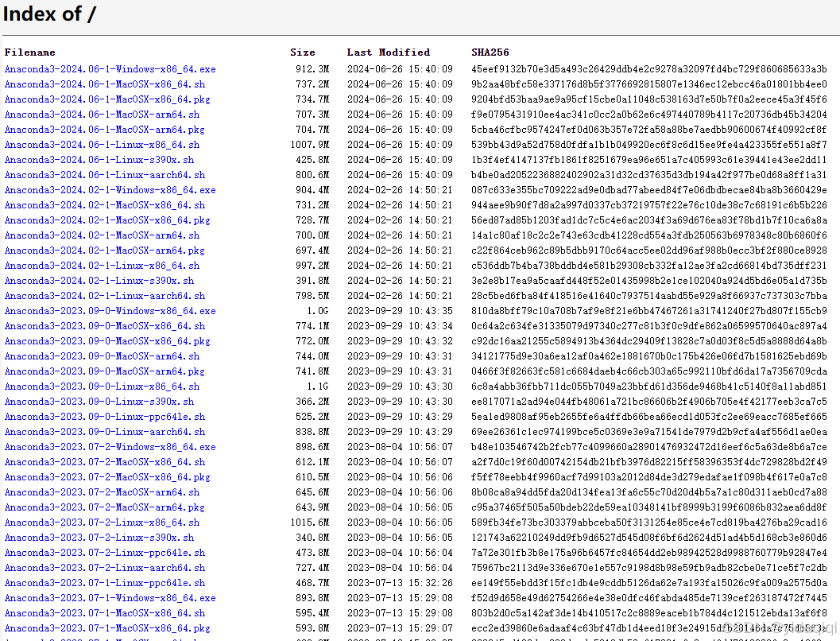This screenshot has height=641, width=840.
Task: Open Anaconda3-2023.09-0-Linux-aarch64.sh link
Action: 104,431
